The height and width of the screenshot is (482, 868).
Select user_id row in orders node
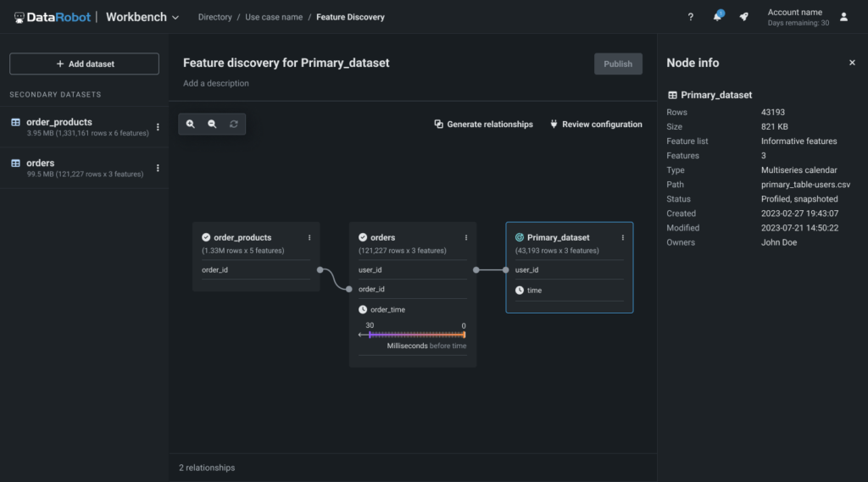click(x=413, y=270)
